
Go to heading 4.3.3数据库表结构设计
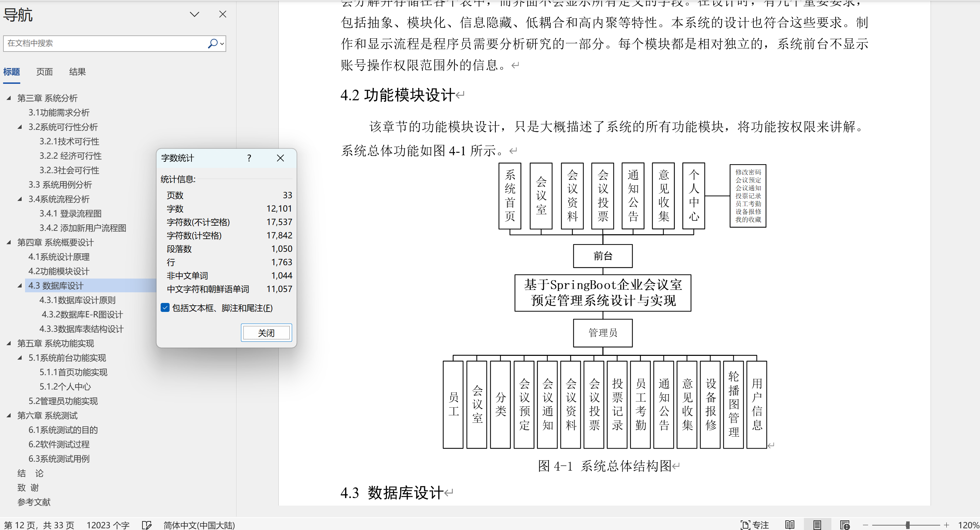pos(81,329)
